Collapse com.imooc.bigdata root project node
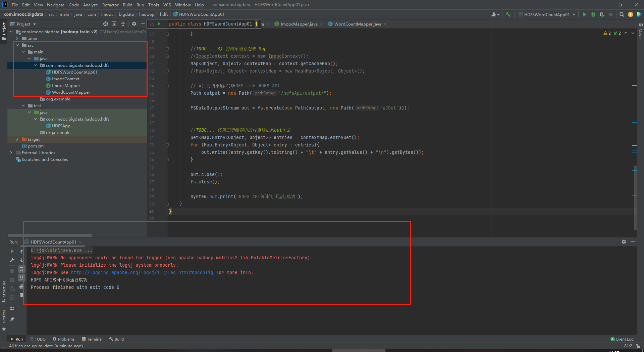The image size is (644, 352). pos(11,32)
